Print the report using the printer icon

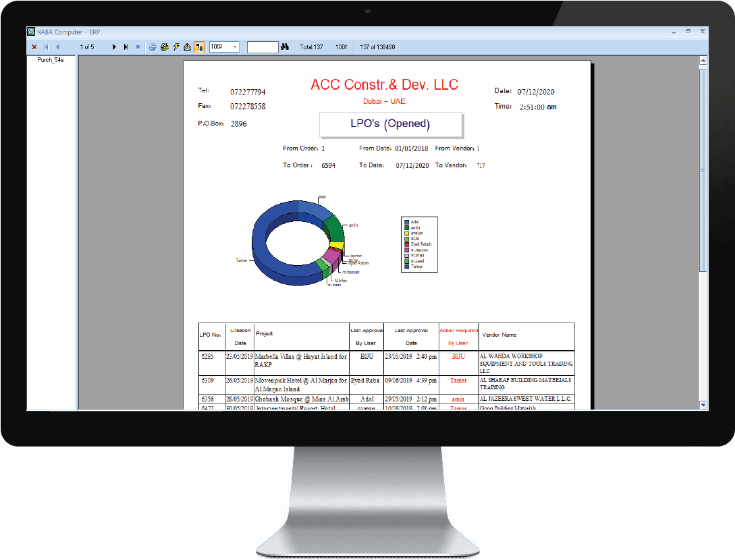click(x=153, y=47)
